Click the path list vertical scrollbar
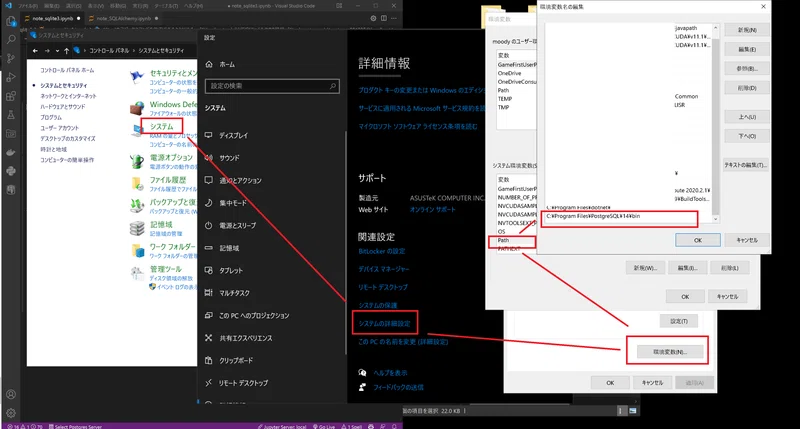 tap(715, 122)
